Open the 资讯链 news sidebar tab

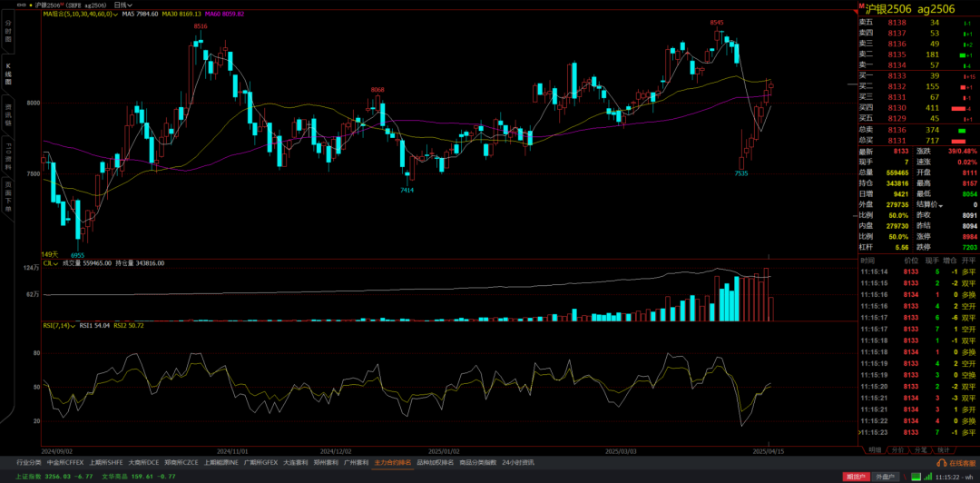[x=8, y=115]
